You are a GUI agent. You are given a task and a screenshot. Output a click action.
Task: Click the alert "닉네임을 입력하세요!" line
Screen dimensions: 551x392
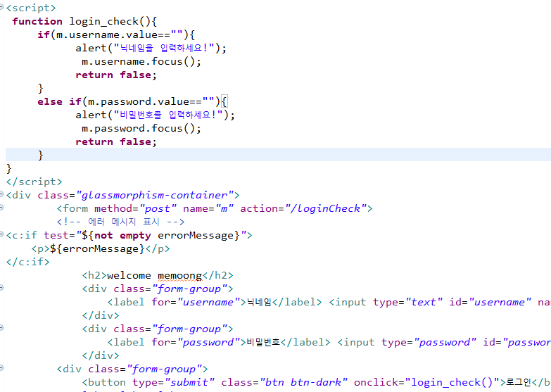click(151, 48)
